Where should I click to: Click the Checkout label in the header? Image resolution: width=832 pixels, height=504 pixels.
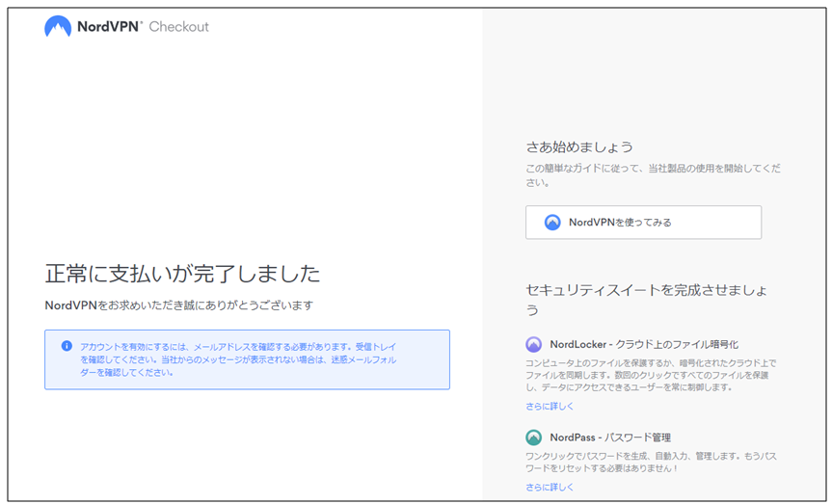(x=178, y=27)
